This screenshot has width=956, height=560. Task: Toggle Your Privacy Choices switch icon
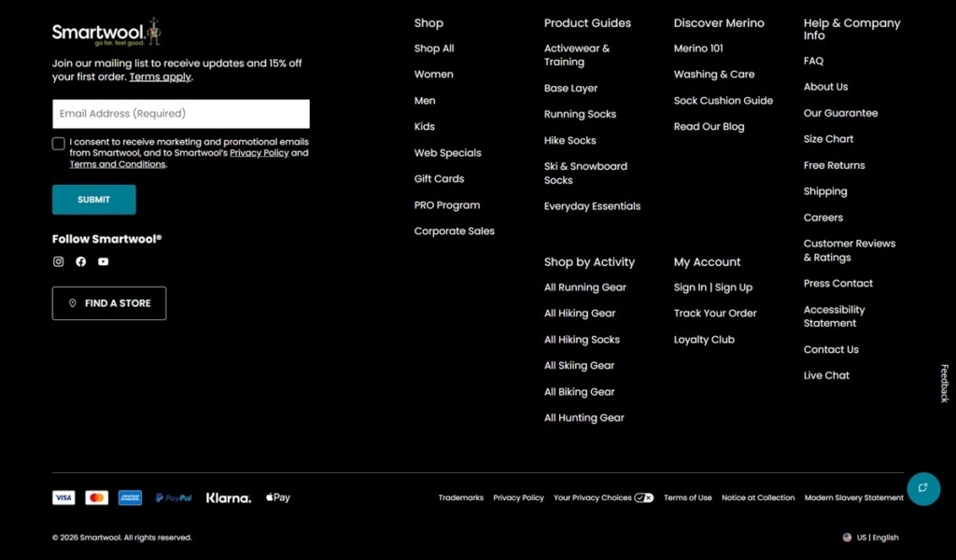click(644, 497)
